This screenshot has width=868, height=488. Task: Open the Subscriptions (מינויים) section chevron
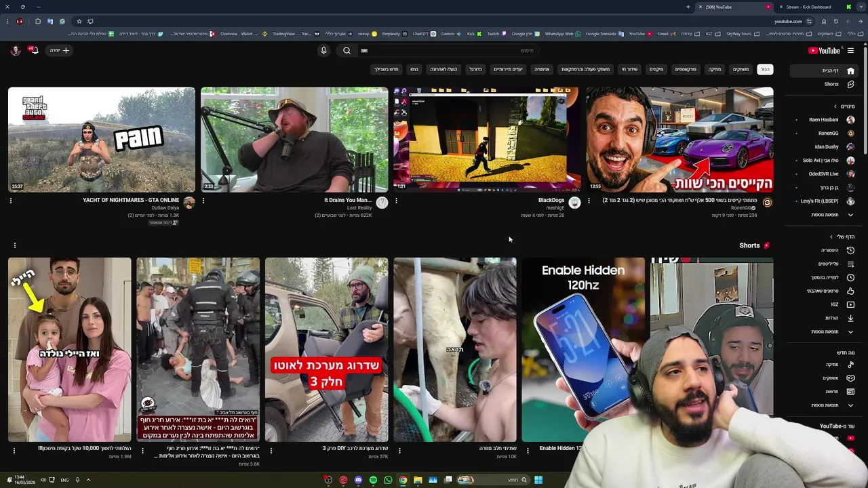835,106
